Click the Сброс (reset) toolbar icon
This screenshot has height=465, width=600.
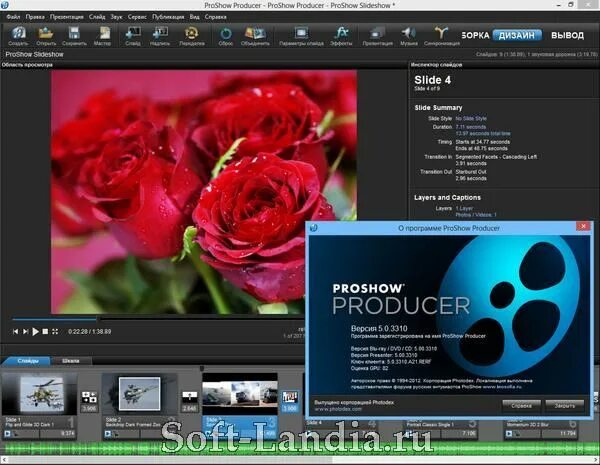[x=226, y=34]
